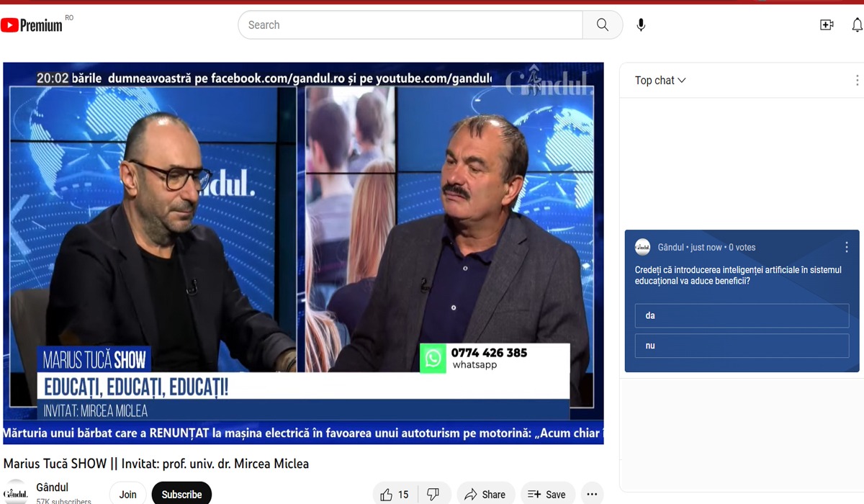
Task: Dislike the video with thumbs down
Action: coord(433,494)
